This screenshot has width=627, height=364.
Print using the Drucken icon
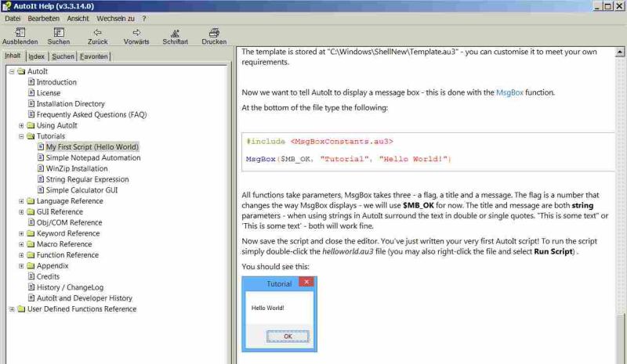[214, 32]
